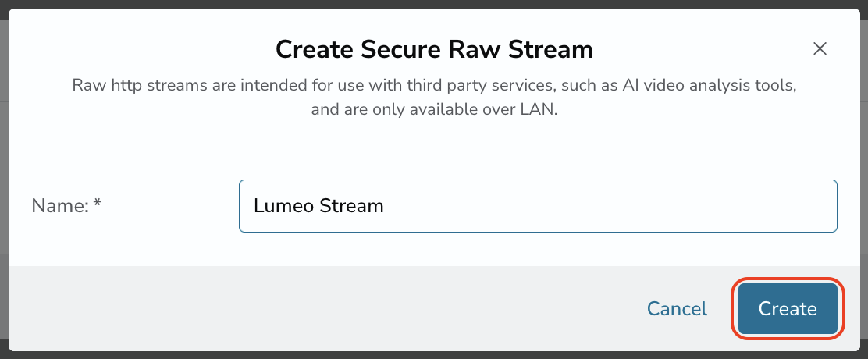Click the empty right portion of the Name field
Viewport: 868px width, 359px height.
(x=609, y=206)
